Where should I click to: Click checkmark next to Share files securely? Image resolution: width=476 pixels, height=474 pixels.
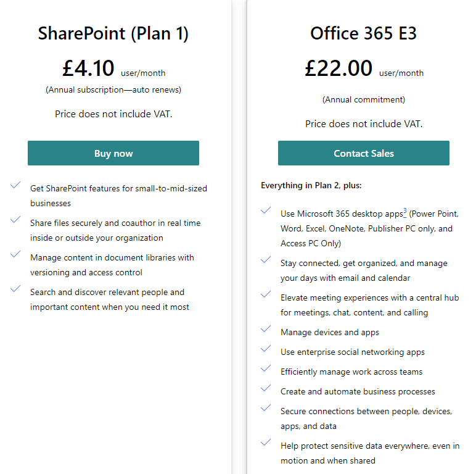(x=16, y=220)
